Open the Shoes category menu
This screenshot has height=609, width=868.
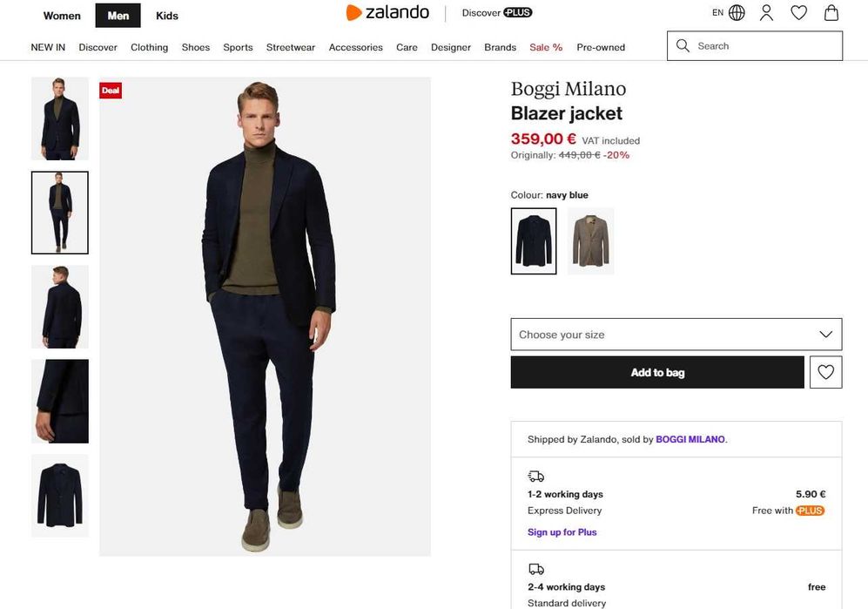coord(196,47)
